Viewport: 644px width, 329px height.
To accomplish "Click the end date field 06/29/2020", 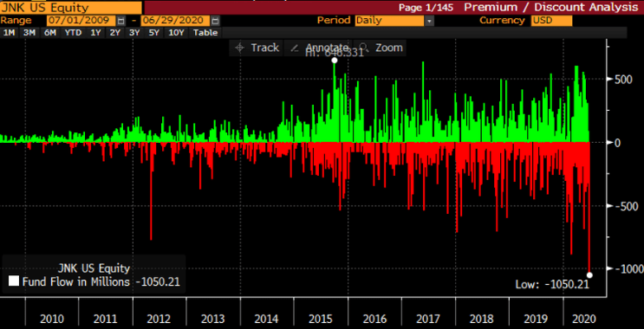I will (x=175, y=21).
